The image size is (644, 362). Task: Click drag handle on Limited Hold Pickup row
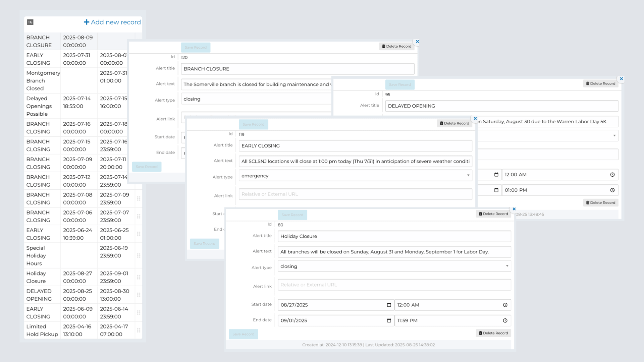[x=139, y=330]
